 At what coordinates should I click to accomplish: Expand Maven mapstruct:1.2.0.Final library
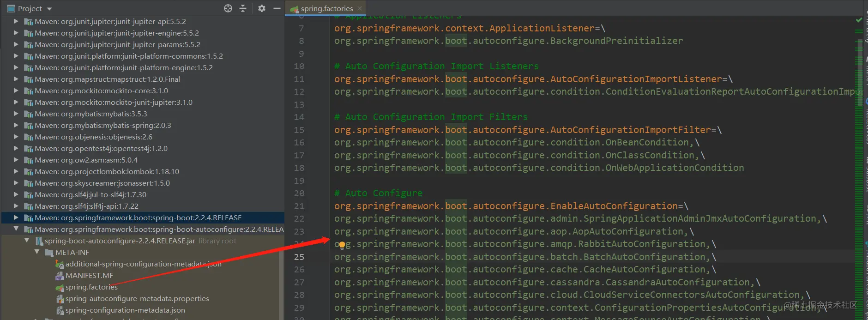click(16, 79)
